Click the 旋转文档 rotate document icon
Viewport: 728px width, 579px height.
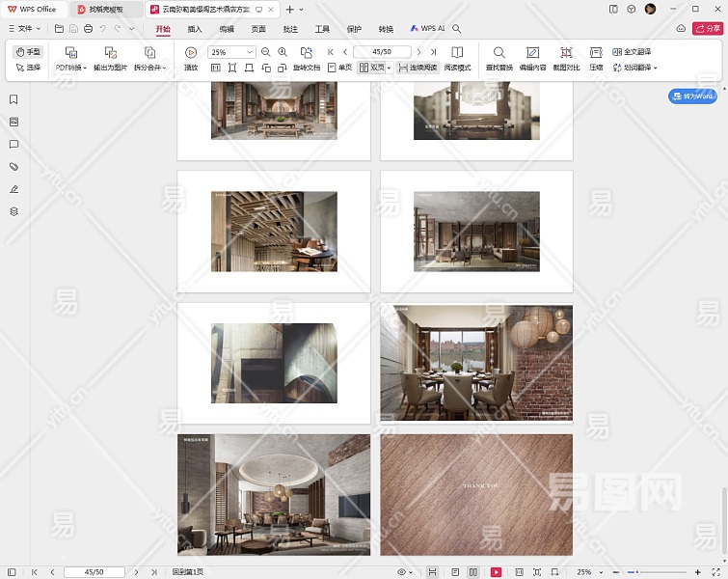(x=306, y=52)
